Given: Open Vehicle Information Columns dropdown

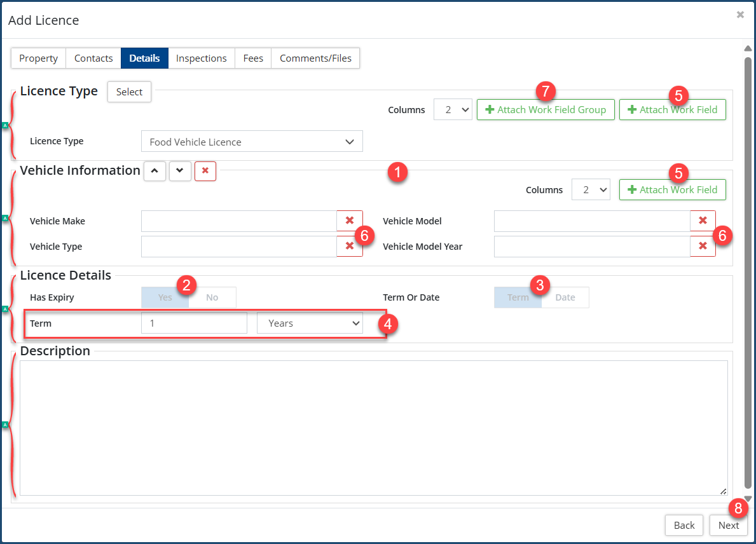Looking at the screenshot, I should [x=591, y=190].
